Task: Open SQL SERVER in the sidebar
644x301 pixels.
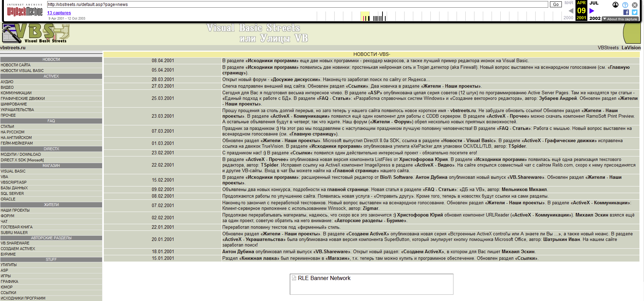Action: coord(12,193)
